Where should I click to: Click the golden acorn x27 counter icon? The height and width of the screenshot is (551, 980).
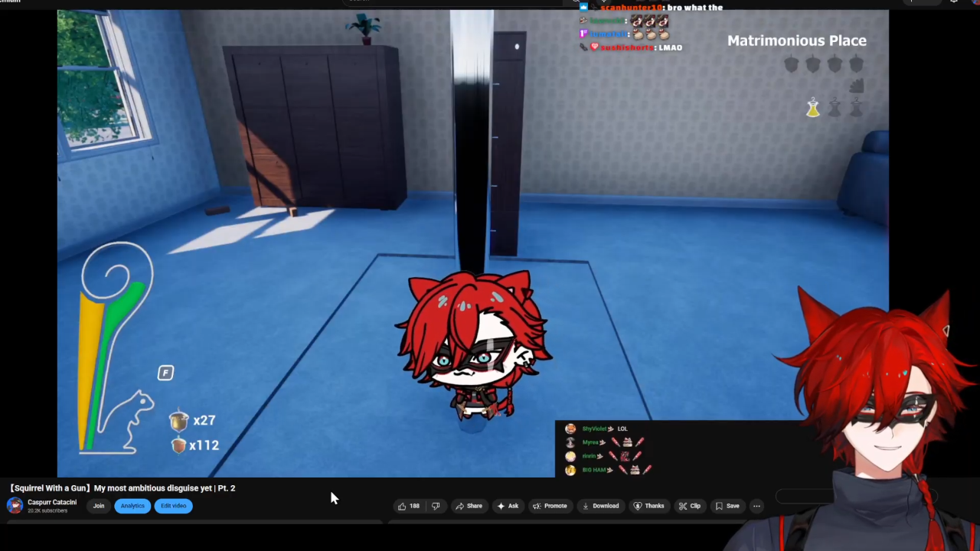coord(178,420)
